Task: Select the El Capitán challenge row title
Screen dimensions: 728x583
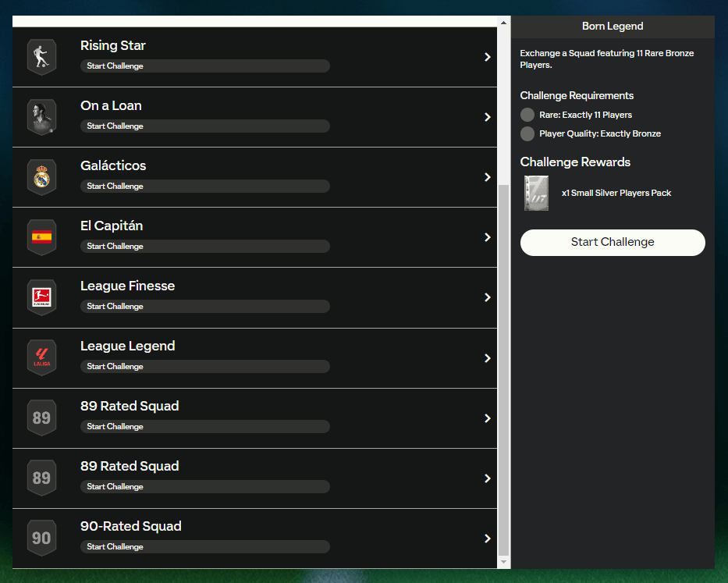Action: pyautogui.click(x=112, y=226)
